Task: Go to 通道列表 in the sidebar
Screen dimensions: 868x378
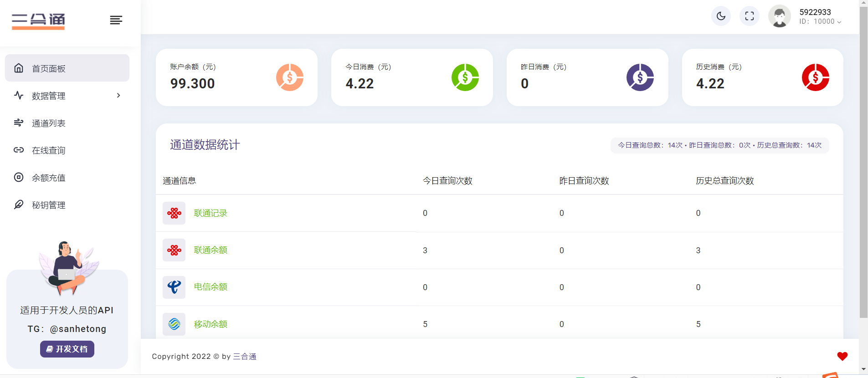Action: pos(49,123)
